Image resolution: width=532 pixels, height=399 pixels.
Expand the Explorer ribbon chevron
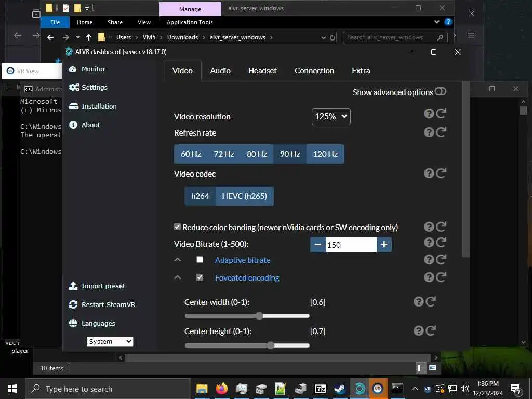point(437,22)
